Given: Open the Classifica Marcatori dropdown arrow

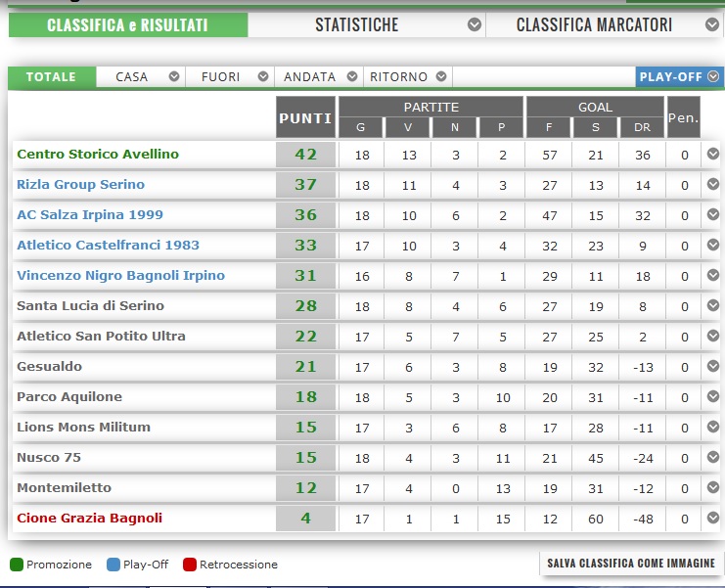Looking at the screenshot, I should click(x=715, y=25).
